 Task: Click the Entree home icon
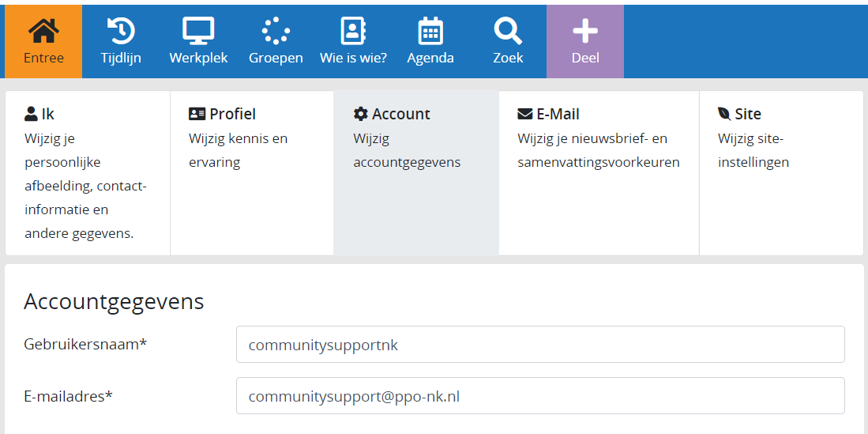[43, 31]
